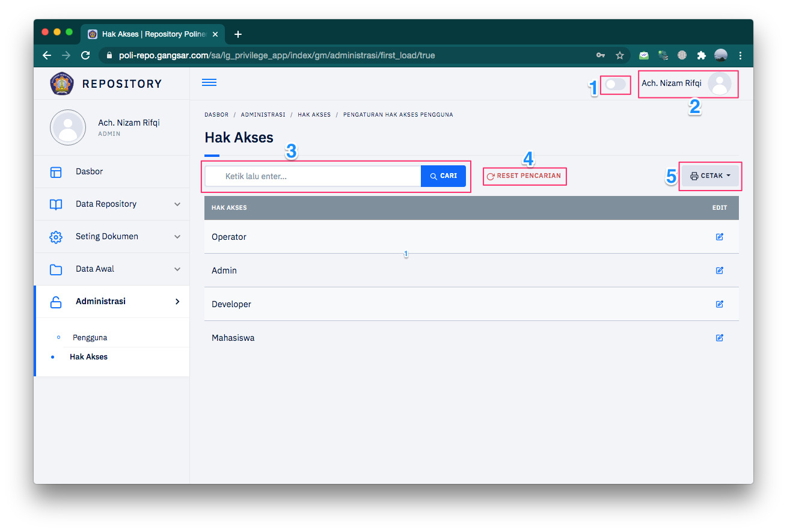Click edit icon for Operator row
The image size is (787, 532).
coord(719,237)
